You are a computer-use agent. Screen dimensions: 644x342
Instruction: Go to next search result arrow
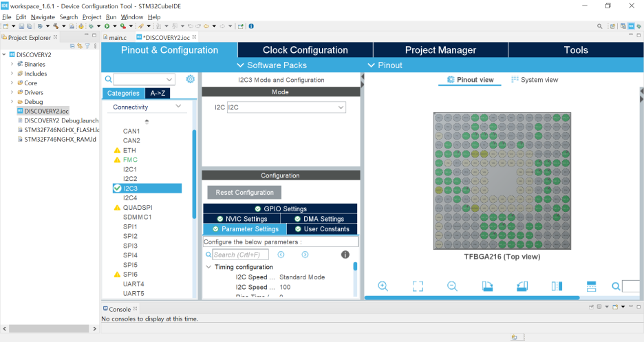[x=305, y=255]
